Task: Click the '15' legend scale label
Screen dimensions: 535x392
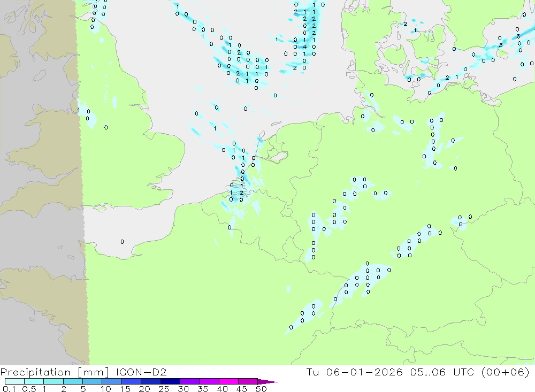Action: (x=125, y=389)
